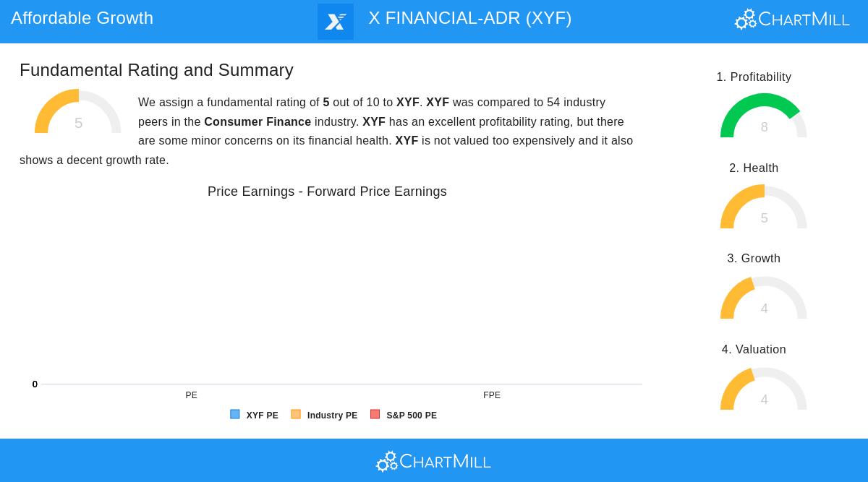Viewport: 868px width, 482px height.
Task: Click the X Financial logo icon
Action: click(336, 22)
